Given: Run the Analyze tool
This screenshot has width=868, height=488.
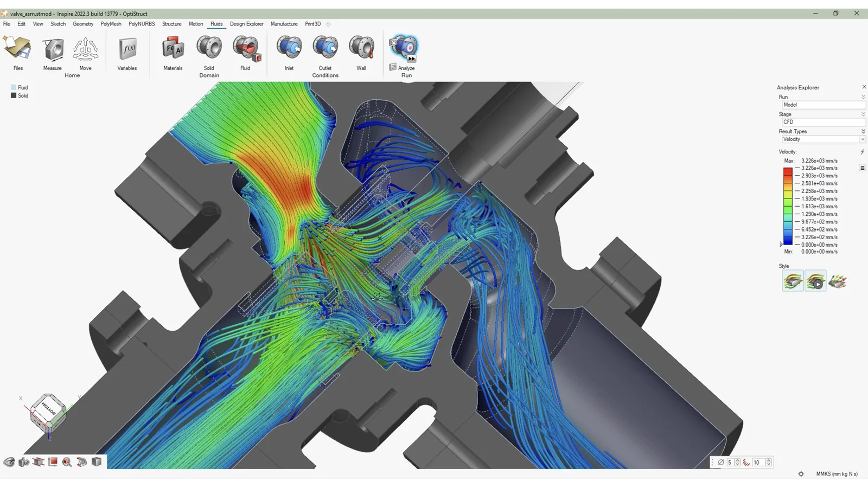Looking at the screenshot, I should tap(404, 48).
